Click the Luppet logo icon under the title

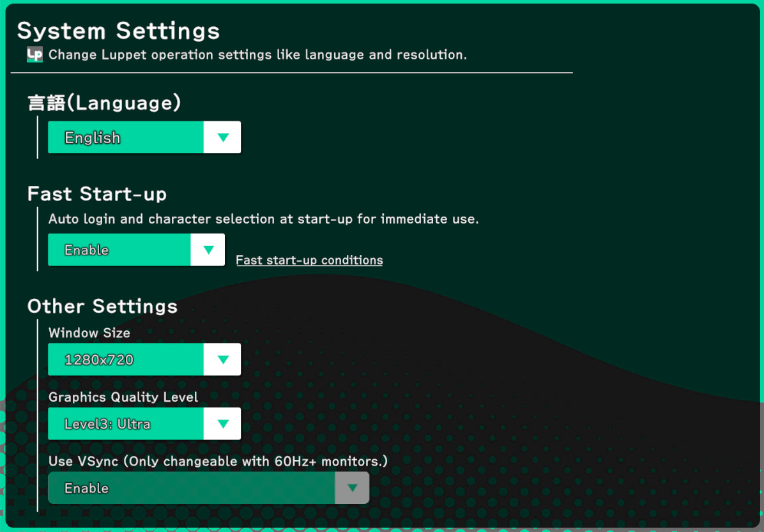(x=34, y=54)
